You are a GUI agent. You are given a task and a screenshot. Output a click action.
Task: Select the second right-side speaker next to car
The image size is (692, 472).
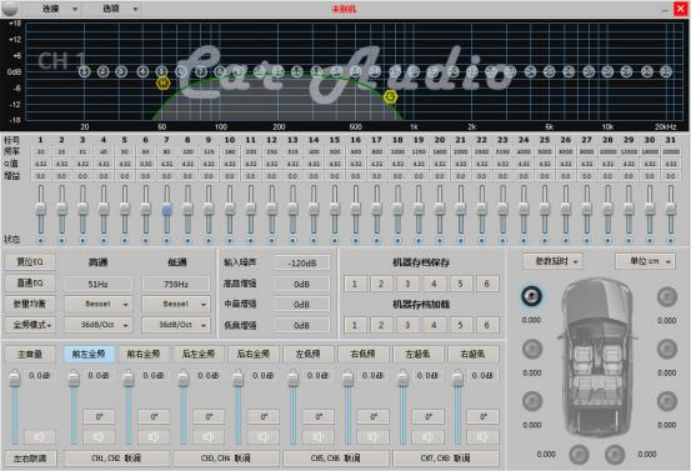click(x=667, y=349)
